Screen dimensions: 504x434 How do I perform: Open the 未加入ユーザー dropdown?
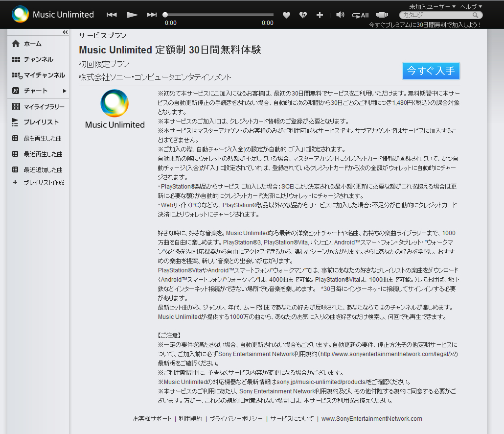coord(433,6)
